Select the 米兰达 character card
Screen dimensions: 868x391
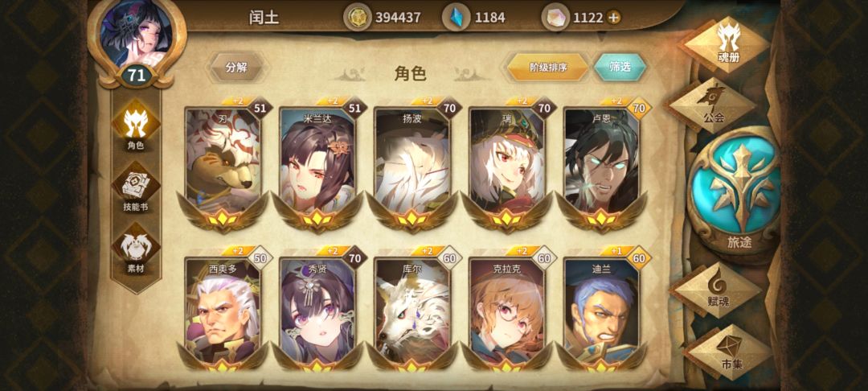[x=317, y=164]
